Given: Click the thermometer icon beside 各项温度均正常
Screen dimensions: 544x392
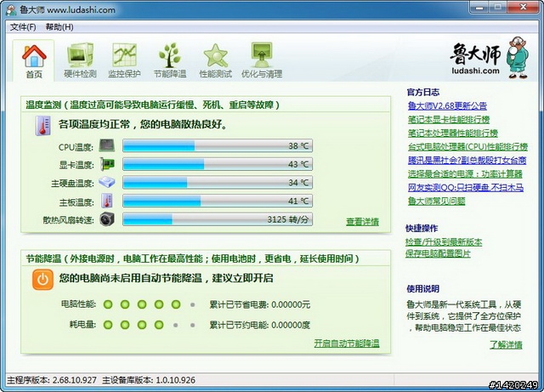Looking at the screenshot, I should tap(43, 125).
